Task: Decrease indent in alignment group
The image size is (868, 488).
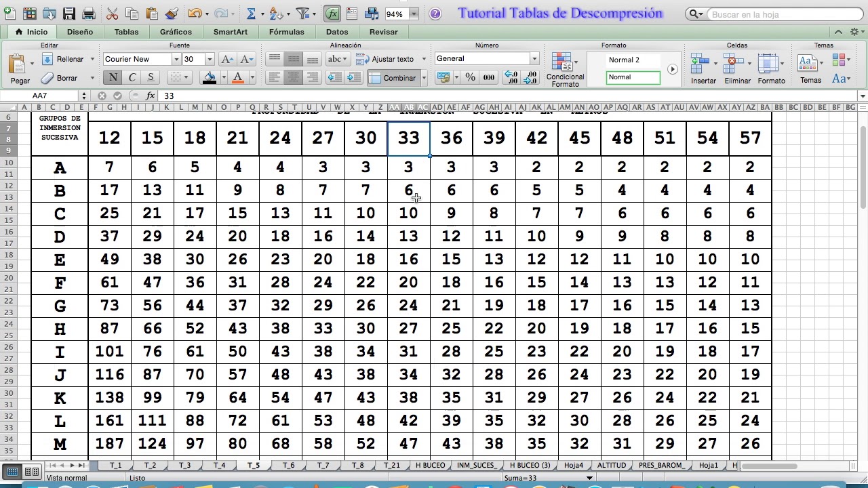Action: coord(334,78)
